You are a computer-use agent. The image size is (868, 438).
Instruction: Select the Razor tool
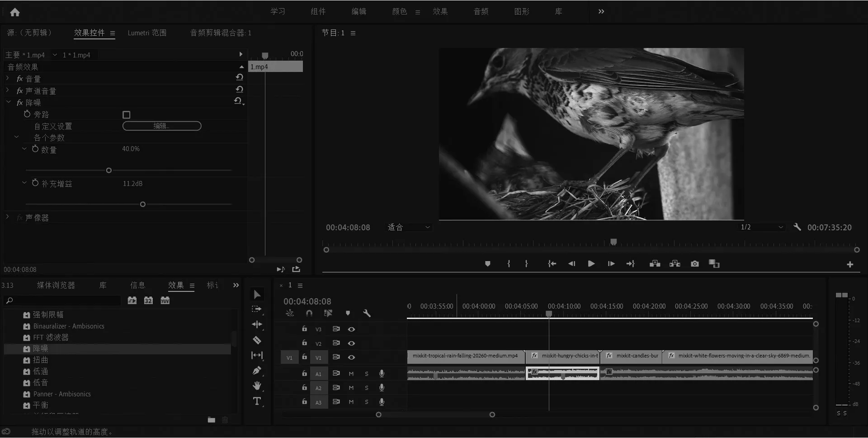(257, 340)
